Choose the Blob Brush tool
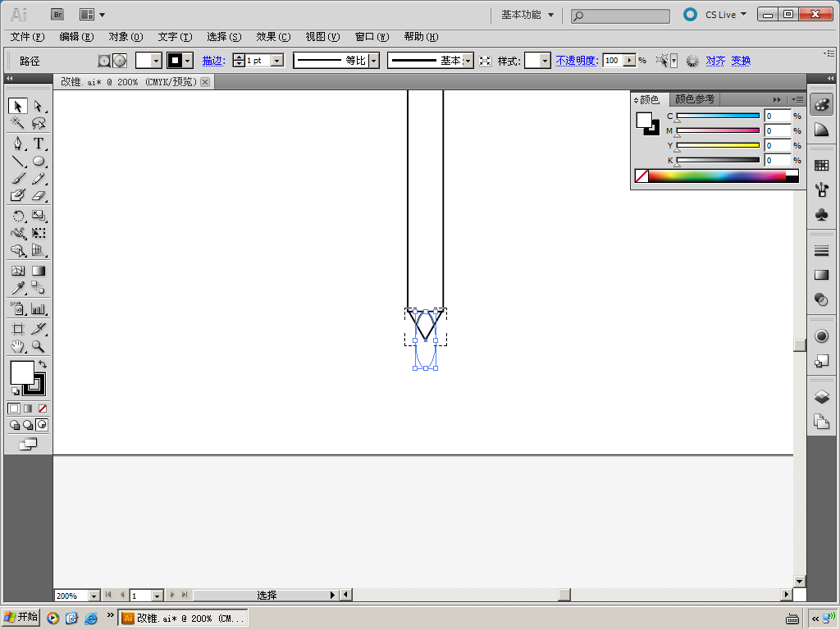 tap(18, 195)
